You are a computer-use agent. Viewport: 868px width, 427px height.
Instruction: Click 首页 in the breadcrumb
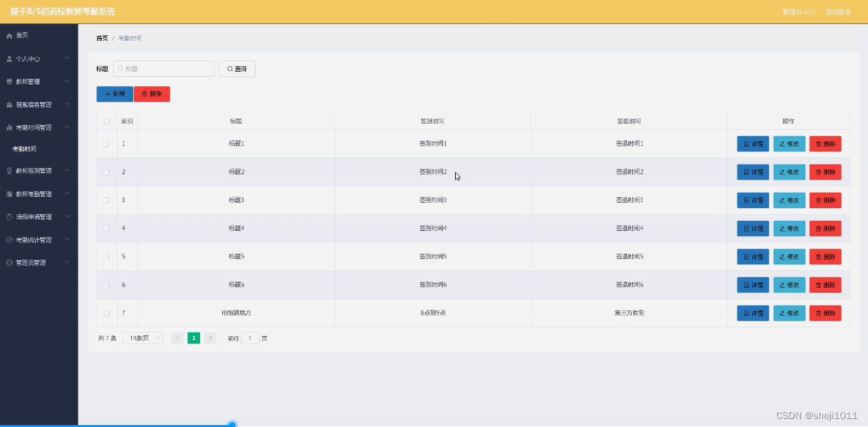[102, 38]
